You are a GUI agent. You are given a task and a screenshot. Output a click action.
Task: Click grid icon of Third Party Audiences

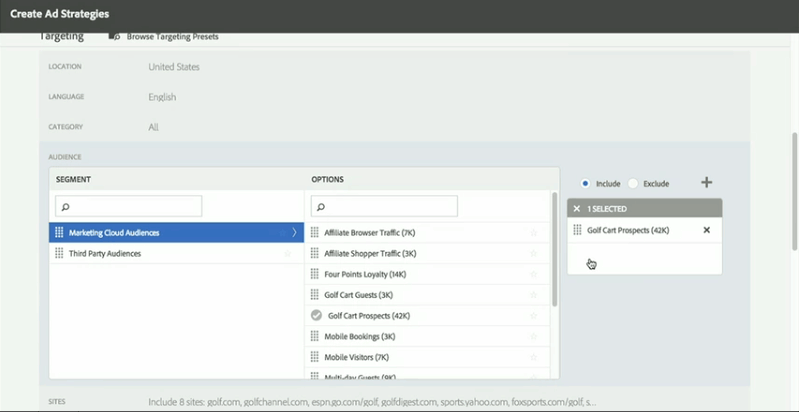click(x=59, y=254)
